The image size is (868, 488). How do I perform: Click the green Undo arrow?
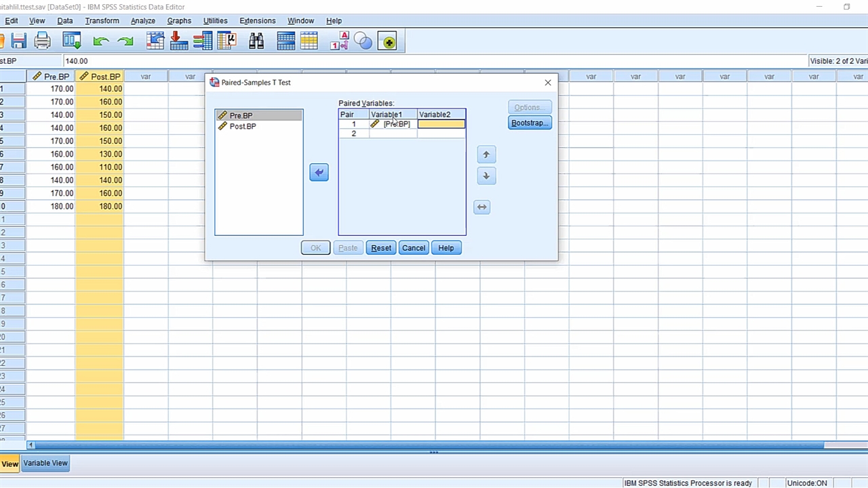click(x=101, y=42)
